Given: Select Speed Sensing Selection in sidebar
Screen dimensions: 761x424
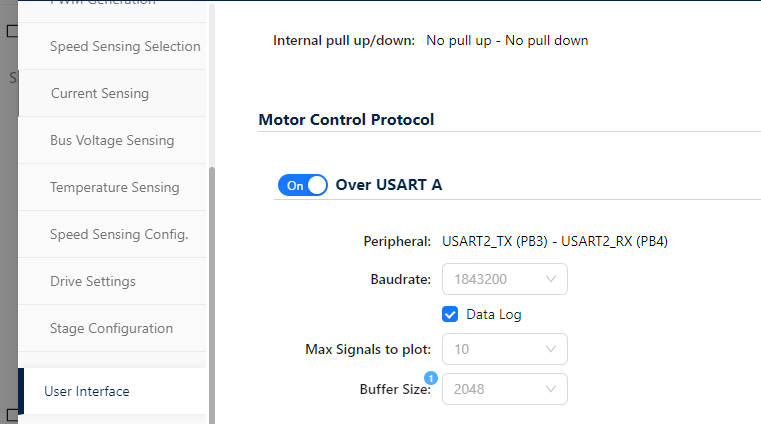Looking at the screenshot, I should point(125,46).
